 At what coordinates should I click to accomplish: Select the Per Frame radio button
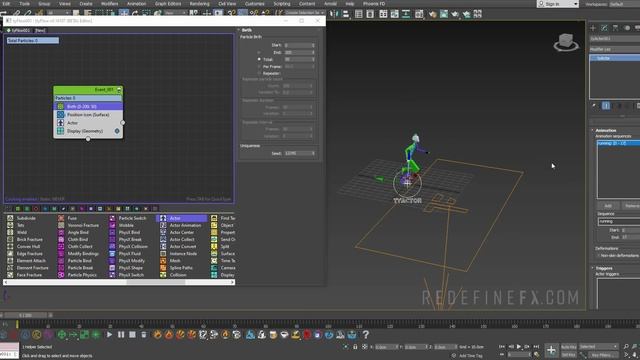259,66
